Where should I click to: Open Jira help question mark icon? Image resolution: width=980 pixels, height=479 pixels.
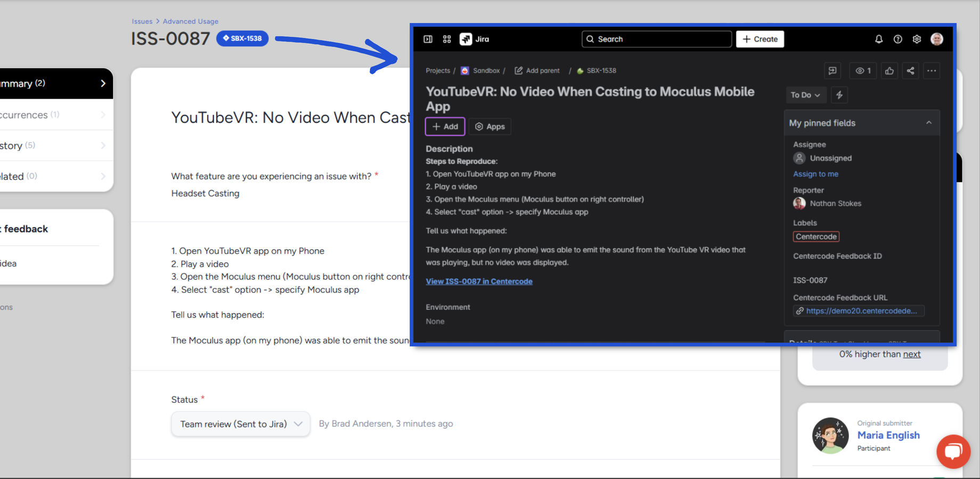point(898,39)
